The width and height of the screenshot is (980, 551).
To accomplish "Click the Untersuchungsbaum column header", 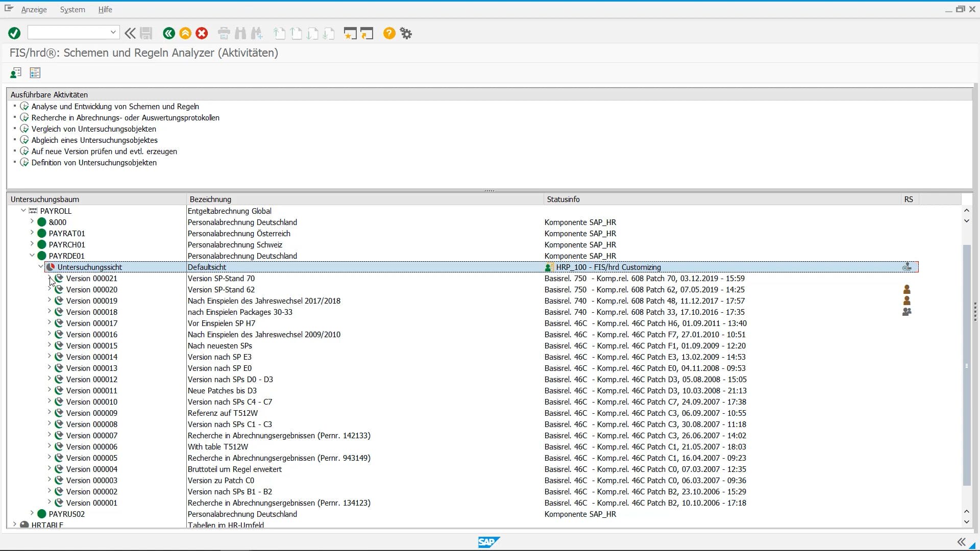I will coord(97,199).
